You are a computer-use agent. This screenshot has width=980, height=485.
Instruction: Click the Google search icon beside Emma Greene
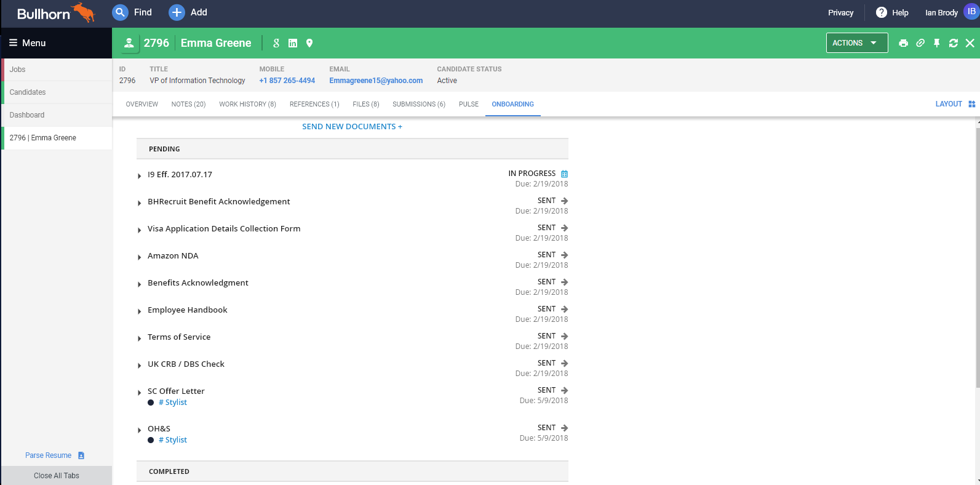276,43
